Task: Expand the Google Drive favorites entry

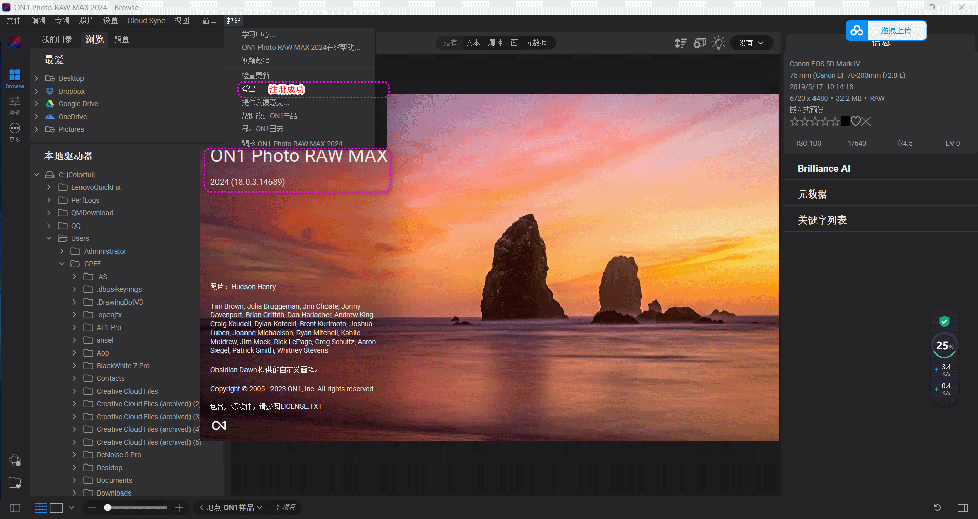Action: point(36,104)
